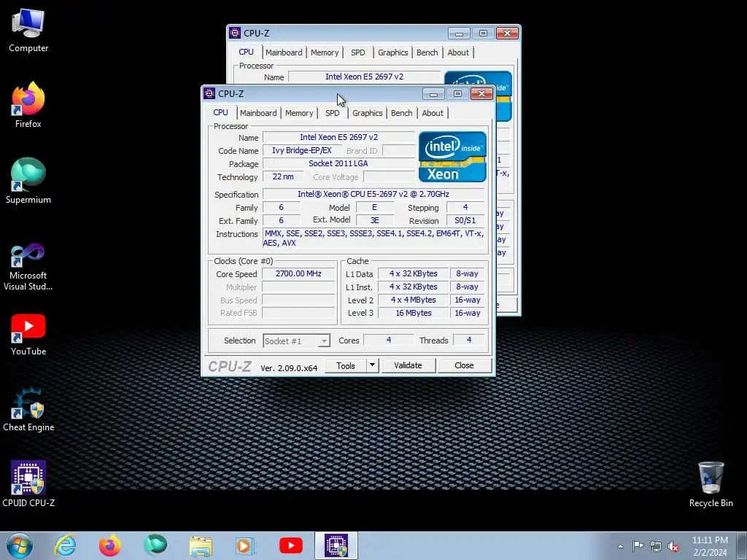The height and width of the screenshot is (560, 747).
Task: Open the About tab in front CPU-Z
Action: 433,113
